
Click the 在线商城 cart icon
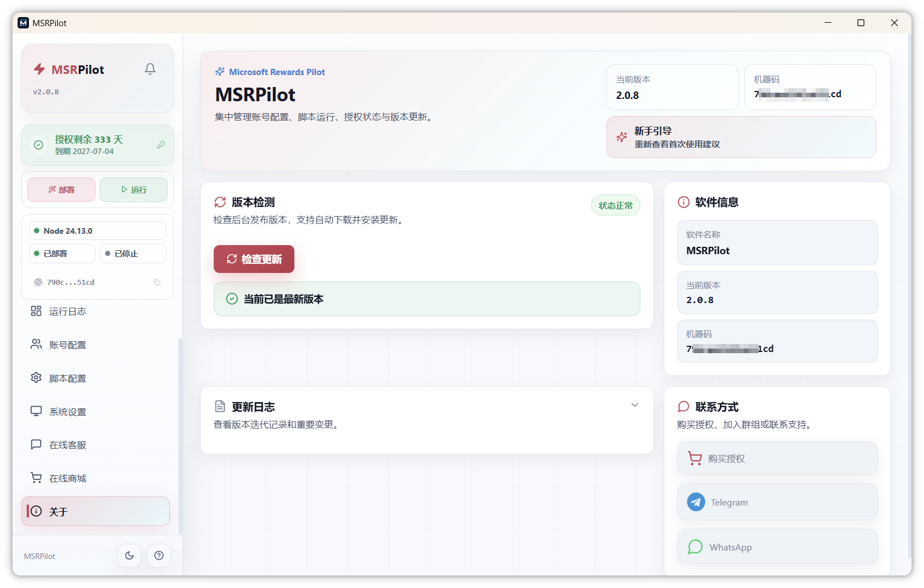(36, 478)
